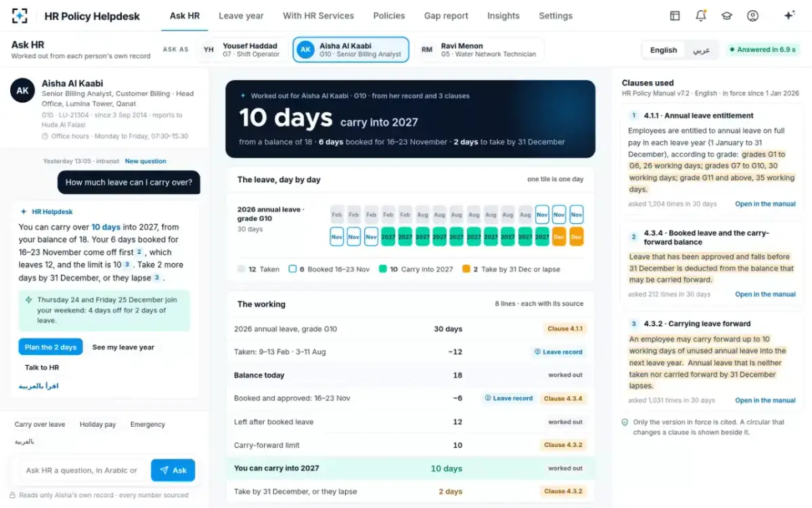Choose the Holiday pay suggestion

click(98, 425)
